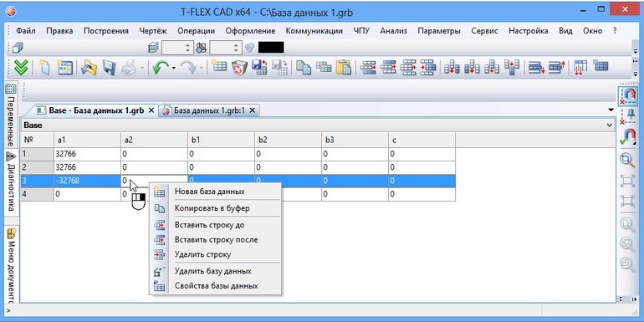Image resolution: width=644 pixels, height=322 pixels.
Task: Click the zoom magnifier in right toolbar
Action: click(x=627, y=160)
